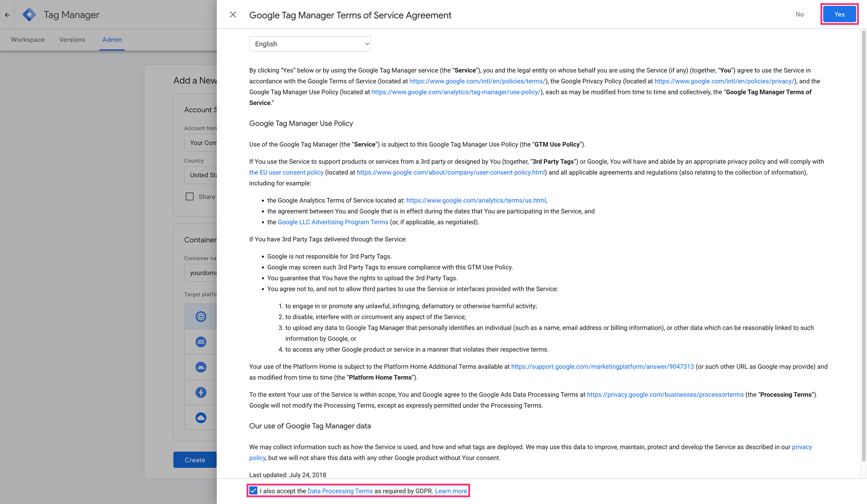Open the Admin tab

(112, 40)
